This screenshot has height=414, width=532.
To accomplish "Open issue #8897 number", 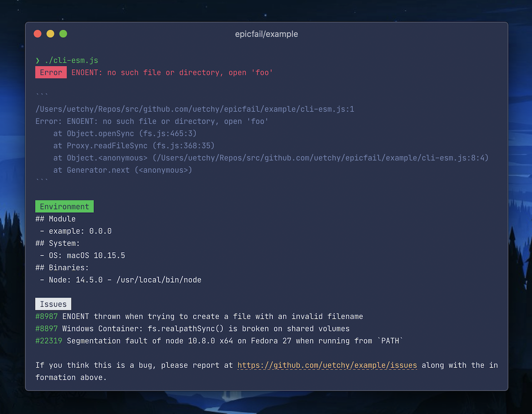I will click(47, 328).
